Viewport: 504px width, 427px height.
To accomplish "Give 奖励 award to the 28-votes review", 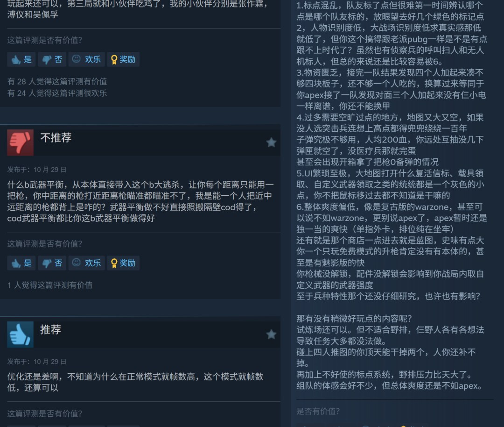I will click(x=123, y=59).
